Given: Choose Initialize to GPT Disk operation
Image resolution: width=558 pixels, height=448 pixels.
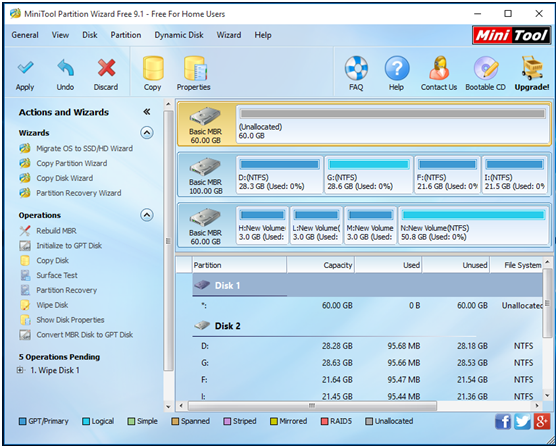Looking at the screenshot, I should point(69,246).
